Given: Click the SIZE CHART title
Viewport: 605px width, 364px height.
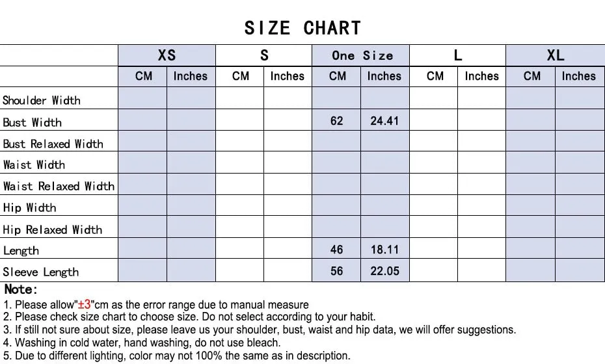Looking at the screenshot, I should click(x=302, y=28).
